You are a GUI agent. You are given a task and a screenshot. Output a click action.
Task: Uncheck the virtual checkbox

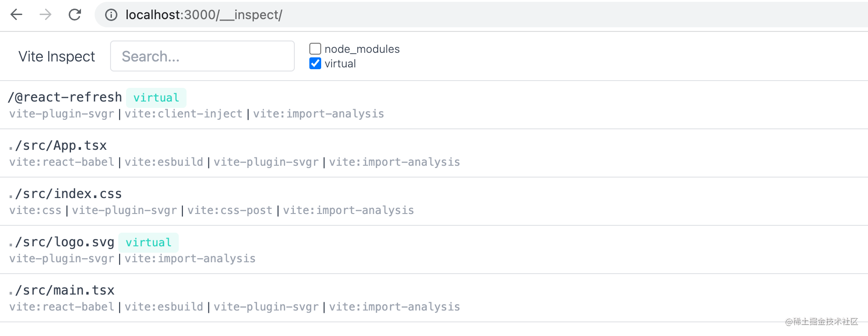pos(315,63)
